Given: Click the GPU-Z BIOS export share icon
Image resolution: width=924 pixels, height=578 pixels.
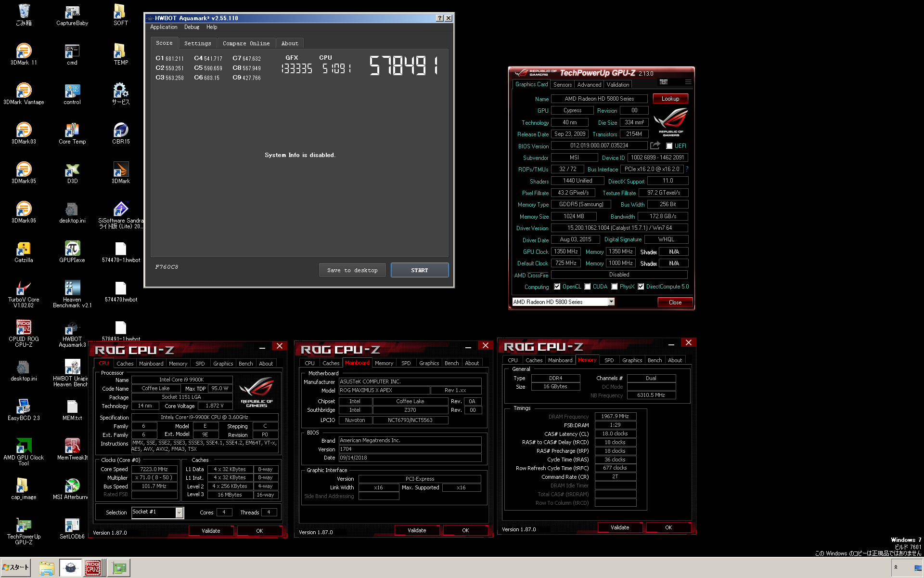Looking at the screenshot, I should [x=655, y=145].
